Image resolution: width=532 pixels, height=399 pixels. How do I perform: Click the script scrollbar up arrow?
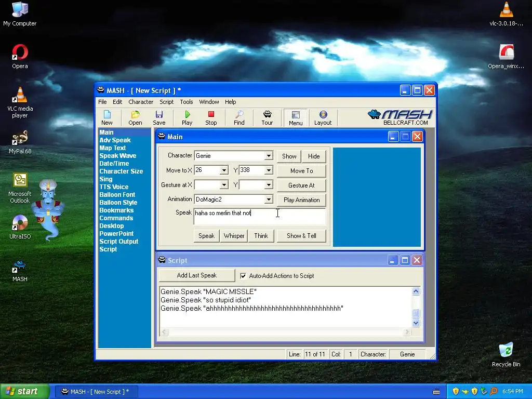click(x=416, y=291)
